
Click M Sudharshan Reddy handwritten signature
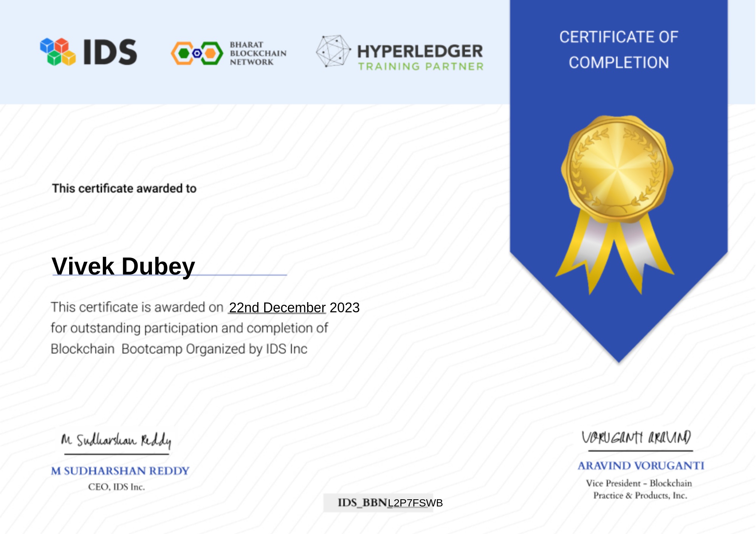pos(116,440)
